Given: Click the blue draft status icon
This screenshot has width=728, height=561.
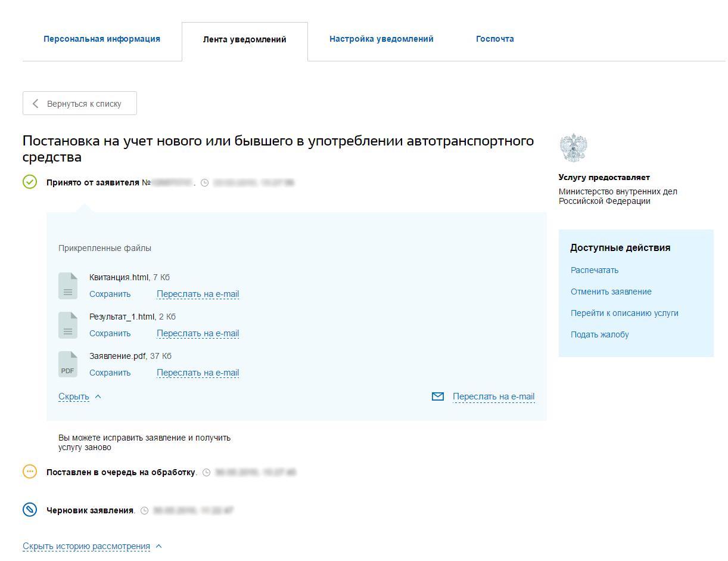Looking at the screenshot, I should 30,510.
